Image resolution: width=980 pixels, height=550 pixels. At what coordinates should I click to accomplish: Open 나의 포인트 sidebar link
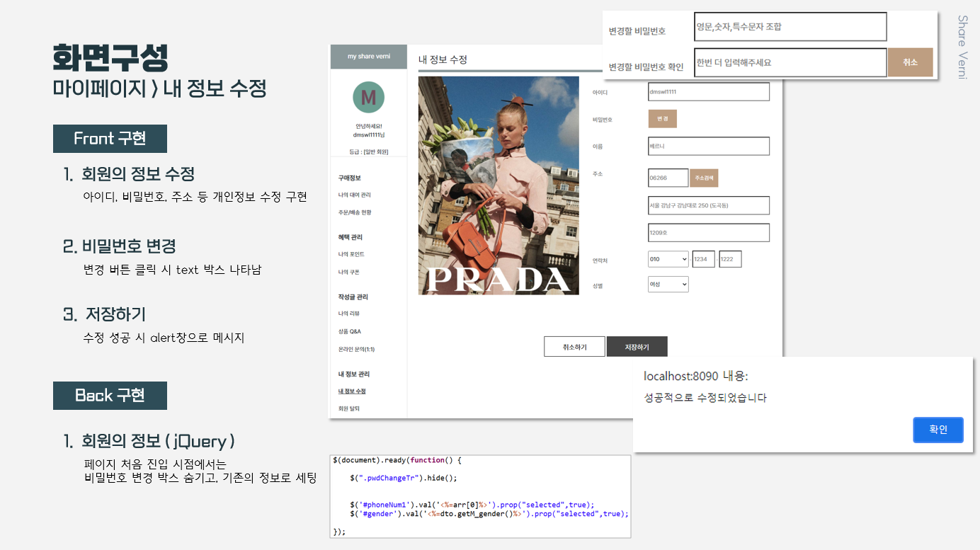(351, 254)
